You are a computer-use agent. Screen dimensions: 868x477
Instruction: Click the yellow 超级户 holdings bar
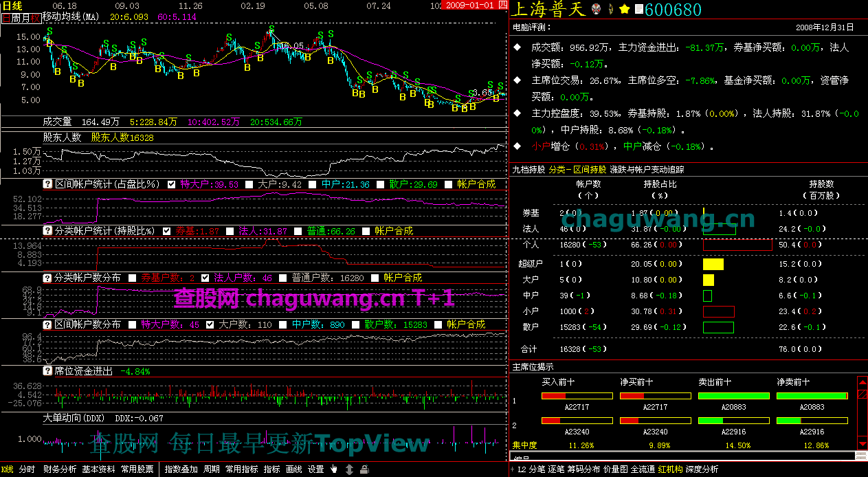coord(713,264)
